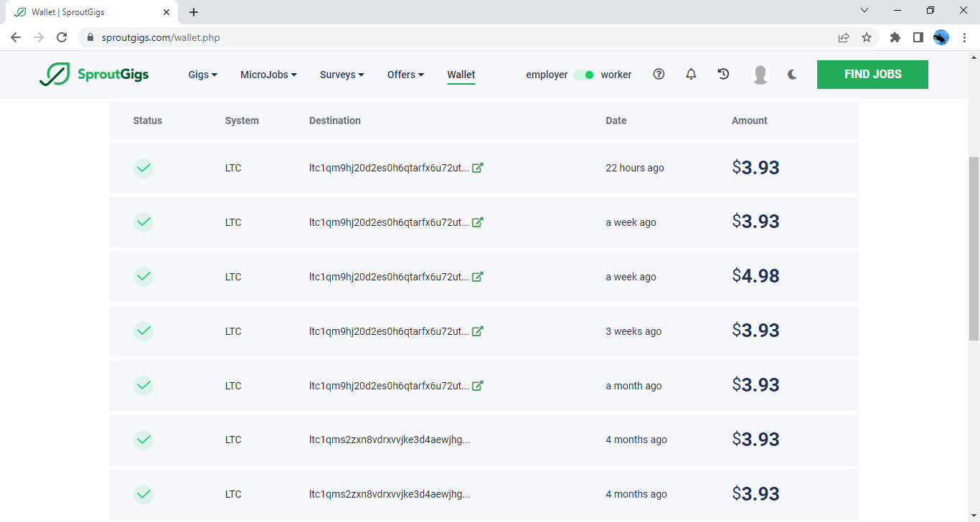This screenshot has height=522, width=980.
Task: Expand the MicroJobs dropdown menu
Action: pos(268,75)
